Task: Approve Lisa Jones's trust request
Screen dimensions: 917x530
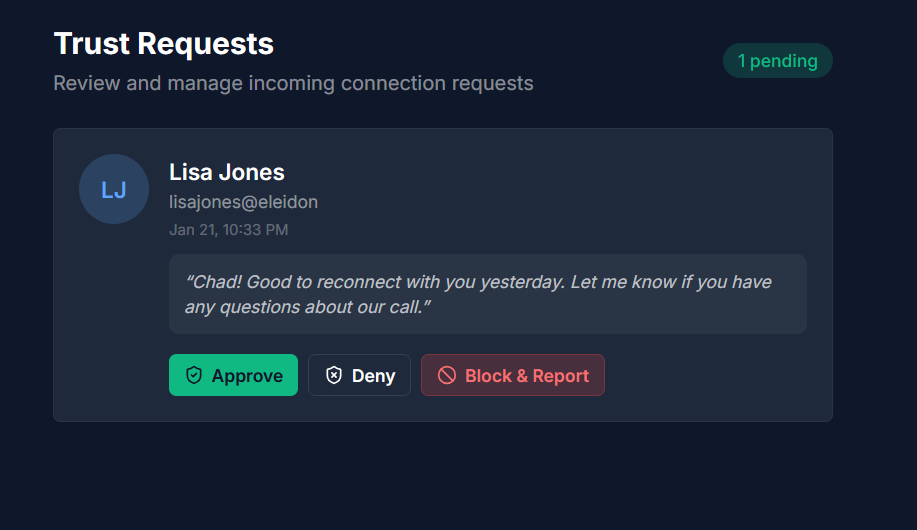Action: pyautogui.click(x=233, y=375)
